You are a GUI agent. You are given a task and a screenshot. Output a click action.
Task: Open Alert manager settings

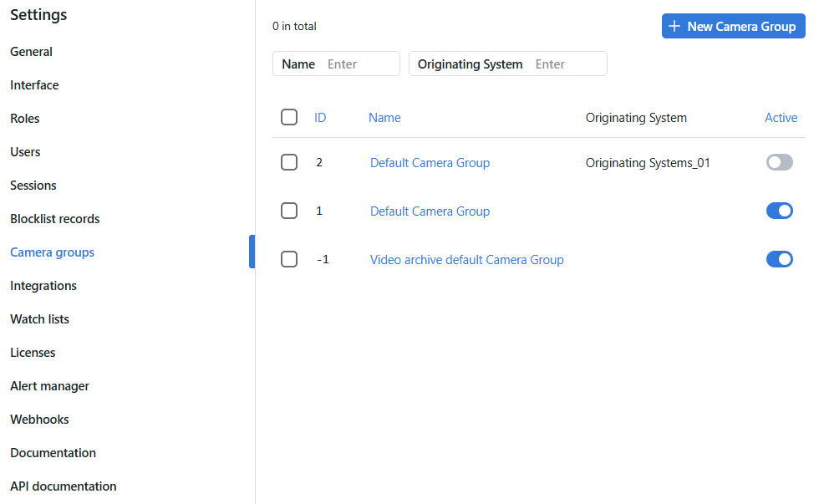tap(49, 386)
